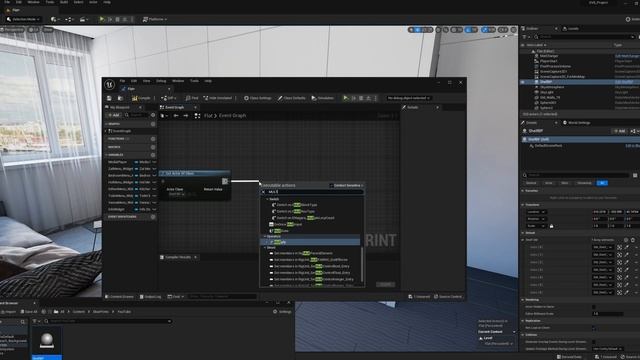Click Play in main editor toolbar
This screenshot has height=360, width=640.
click(x=102, y=19)
